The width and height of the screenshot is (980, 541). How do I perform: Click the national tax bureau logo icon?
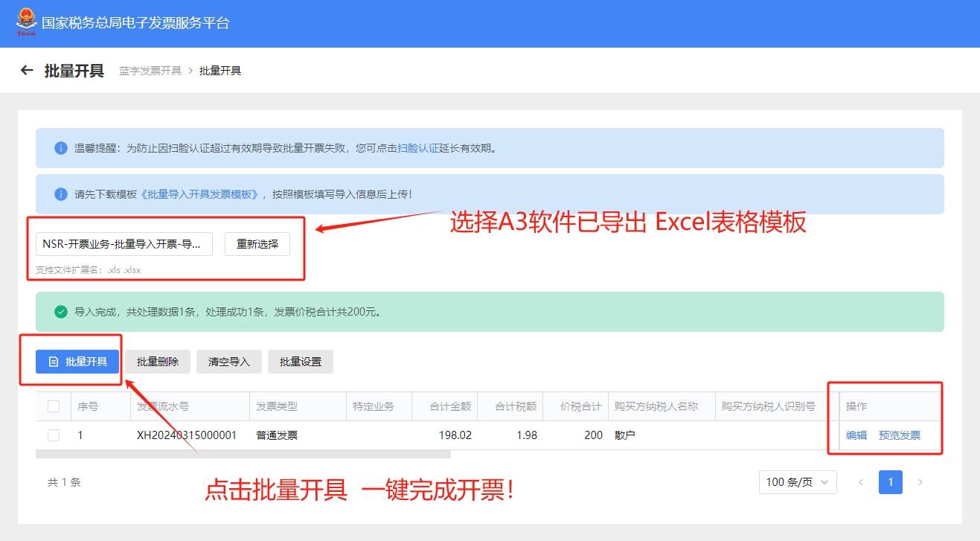coord(26,19)
